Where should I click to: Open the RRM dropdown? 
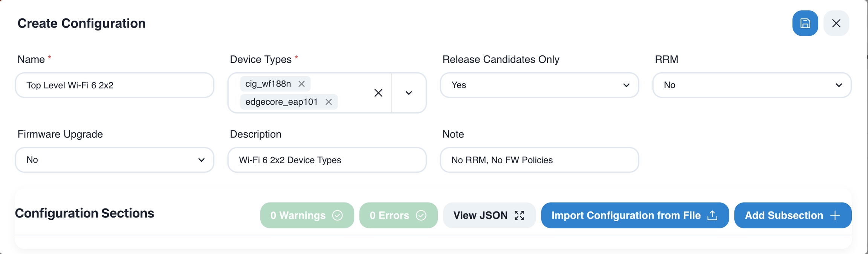click(x=752, y=85)
